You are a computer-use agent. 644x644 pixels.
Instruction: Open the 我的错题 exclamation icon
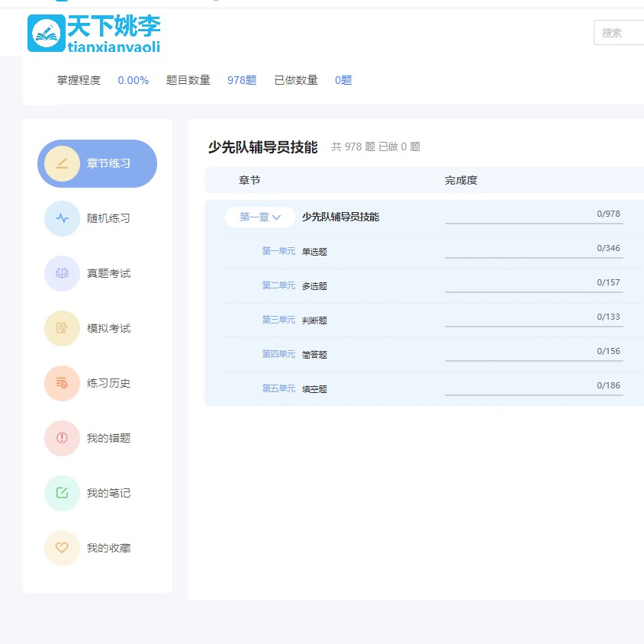(x=62, y=438)
